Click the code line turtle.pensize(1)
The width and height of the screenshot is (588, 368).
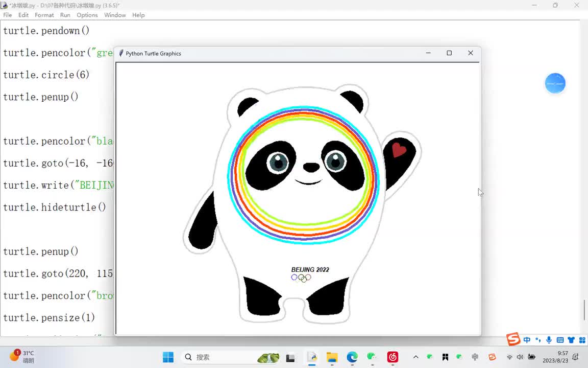[49, 318]
